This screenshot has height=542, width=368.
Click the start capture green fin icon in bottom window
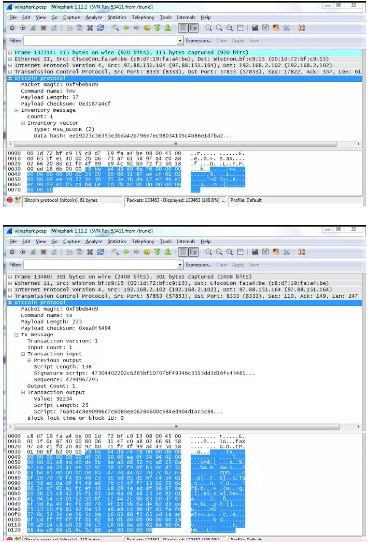(x=33, y=252)
